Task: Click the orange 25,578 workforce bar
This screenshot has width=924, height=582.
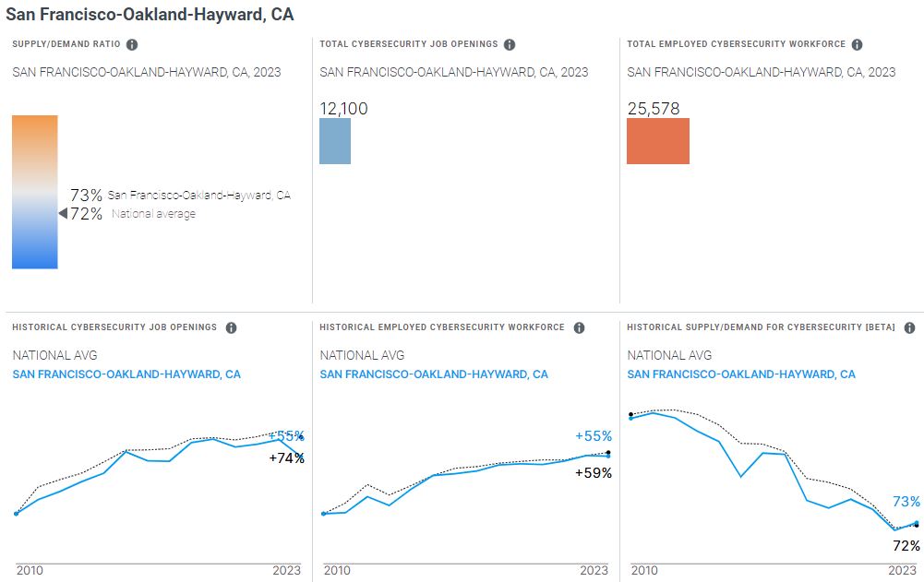Action: (x=658, y=141)
